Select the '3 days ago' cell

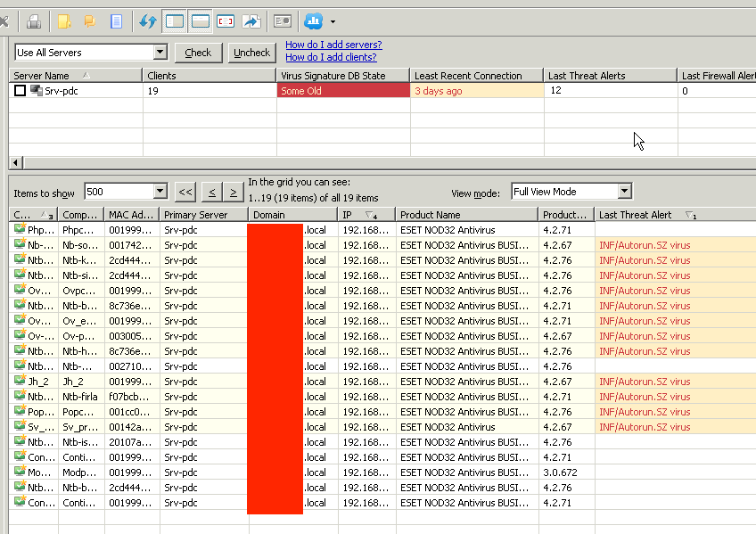[x=477, y=91]
